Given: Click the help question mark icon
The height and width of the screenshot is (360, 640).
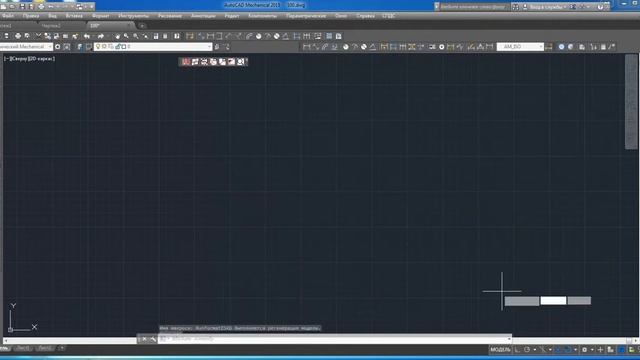Looking at the screenshot, I should (600, 7).
